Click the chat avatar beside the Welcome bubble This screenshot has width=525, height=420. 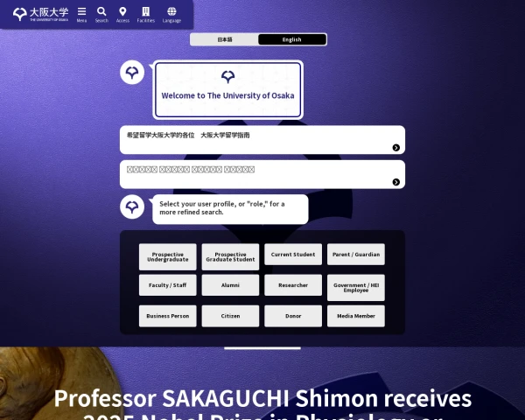(x=132, y=73)
